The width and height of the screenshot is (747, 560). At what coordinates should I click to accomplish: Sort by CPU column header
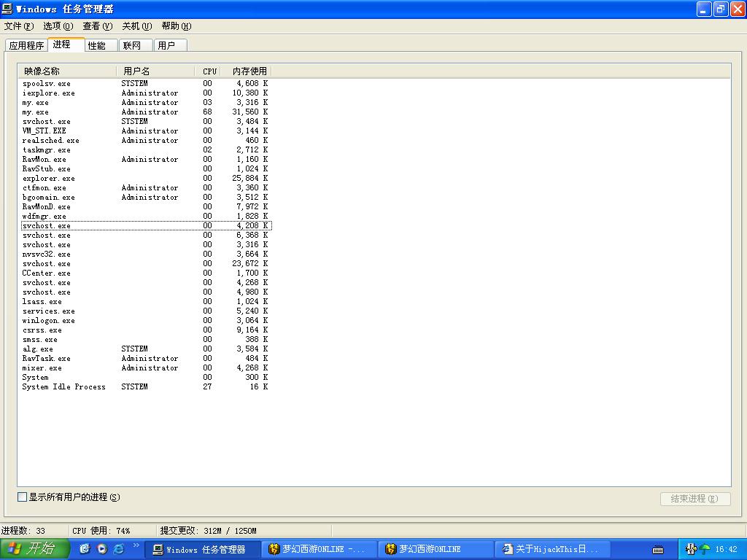[x=208, y=71]
